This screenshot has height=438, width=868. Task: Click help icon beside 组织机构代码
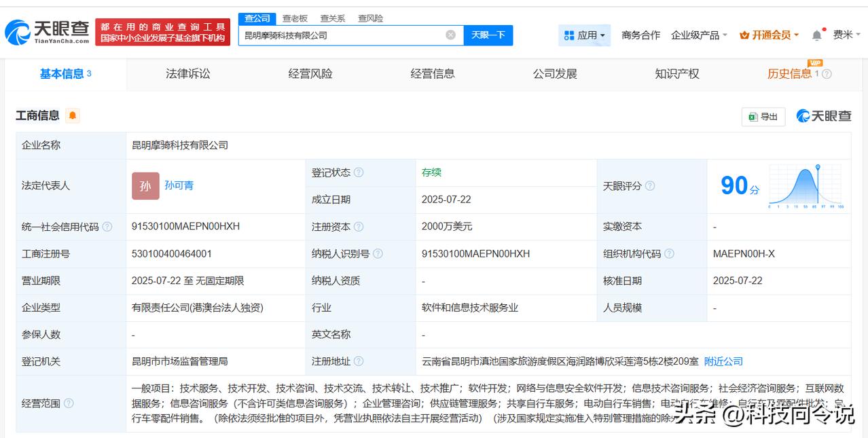click(669, 254)
